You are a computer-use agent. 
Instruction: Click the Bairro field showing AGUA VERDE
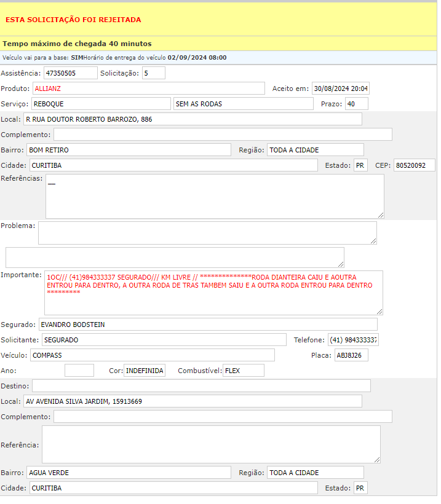pos(129,473)
